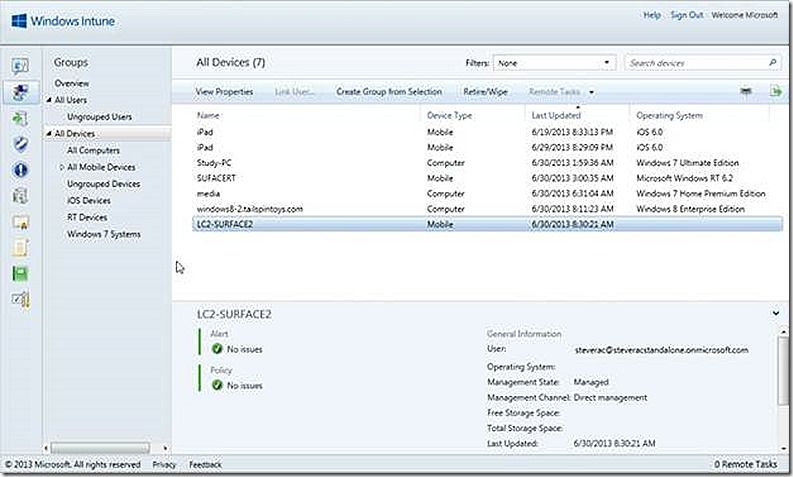Viewport: 793px width, 477px height.
Task: Open the Reports workspace icon
Action: (20, 274)
